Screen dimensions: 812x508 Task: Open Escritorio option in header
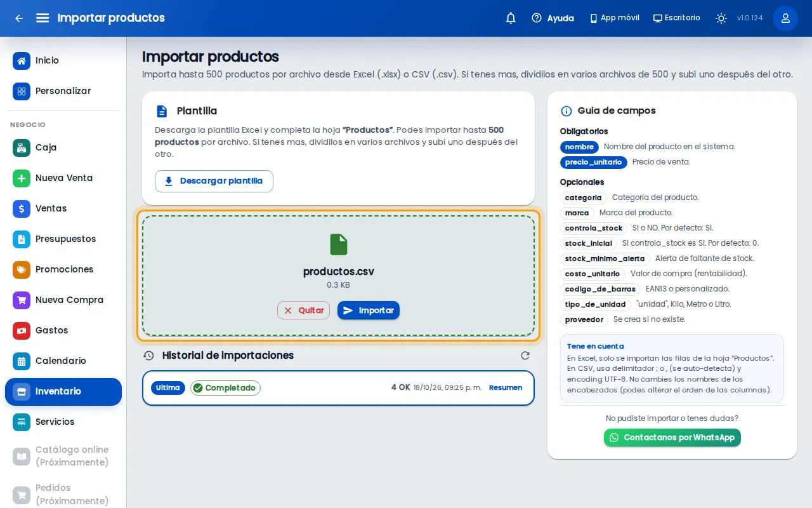[x=677, y=18]
